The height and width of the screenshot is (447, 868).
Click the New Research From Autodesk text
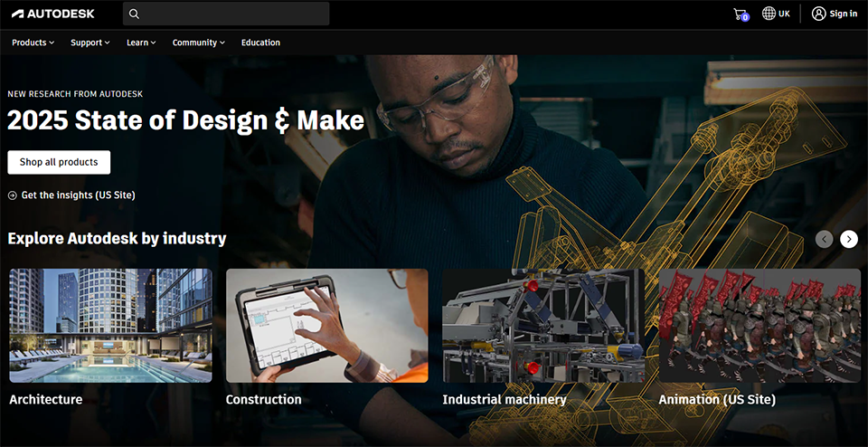click(75, 94)
